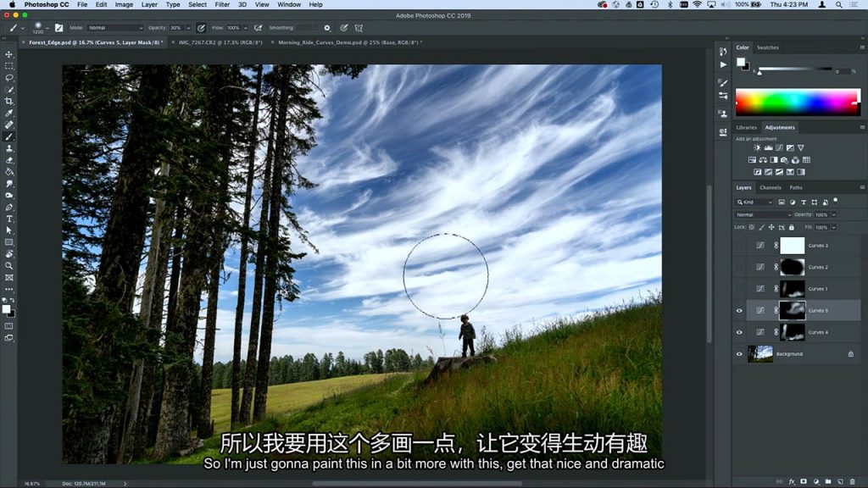Screen dimensions: 868x488
Task: Add a Brightness/Contrast adjustment
Action: click(757, 147)
